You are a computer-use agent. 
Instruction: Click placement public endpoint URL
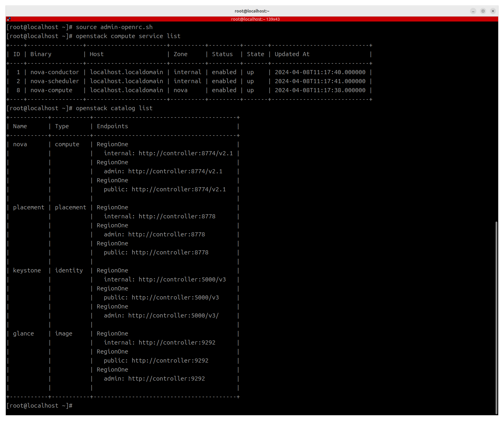coord(170,252)
